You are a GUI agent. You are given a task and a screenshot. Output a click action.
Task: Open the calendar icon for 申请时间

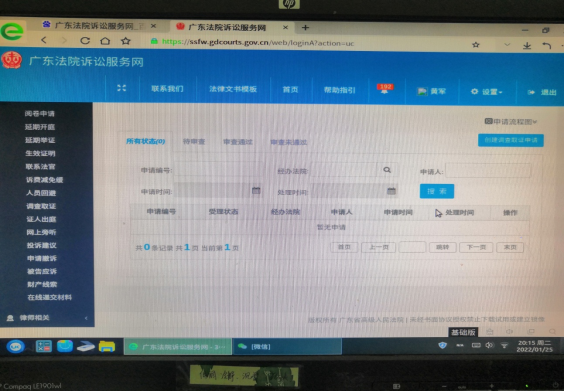256,191
